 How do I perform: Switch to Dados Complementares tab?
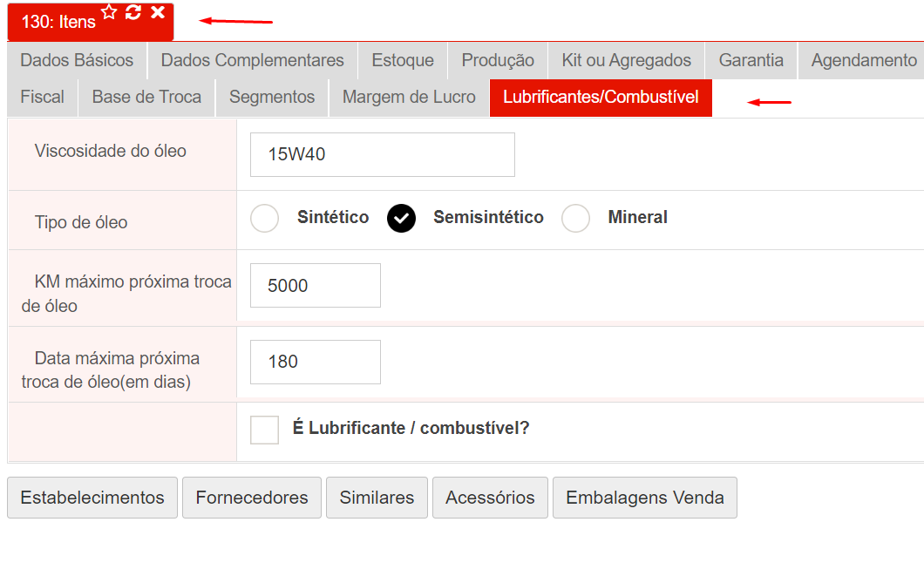coord(252,60)
